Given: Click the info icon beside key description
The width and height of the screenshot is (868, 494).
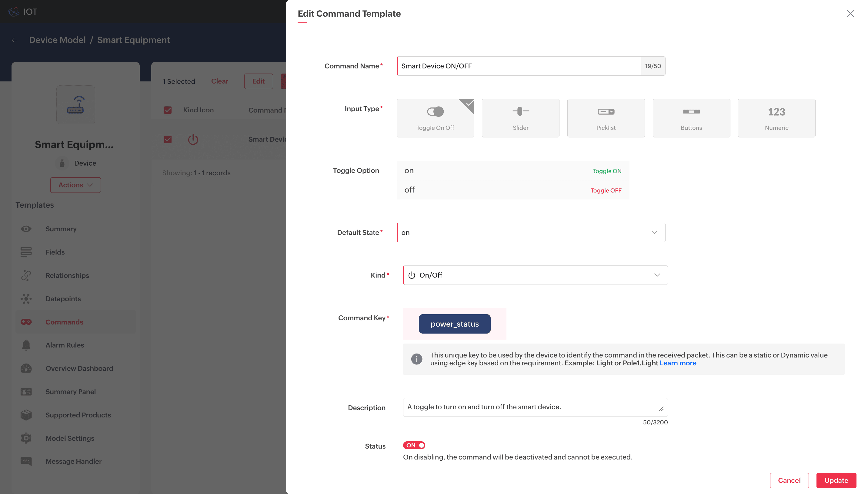Looking at the screenshot, I should (416, 359).
